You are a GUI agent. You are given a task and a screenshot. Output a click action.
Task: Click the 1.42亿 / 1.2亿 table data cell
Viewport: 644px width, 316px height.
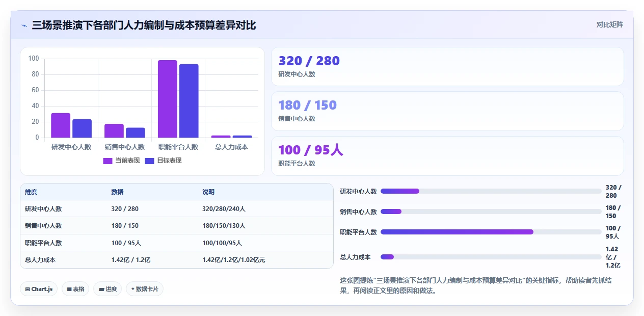(131, 260)
